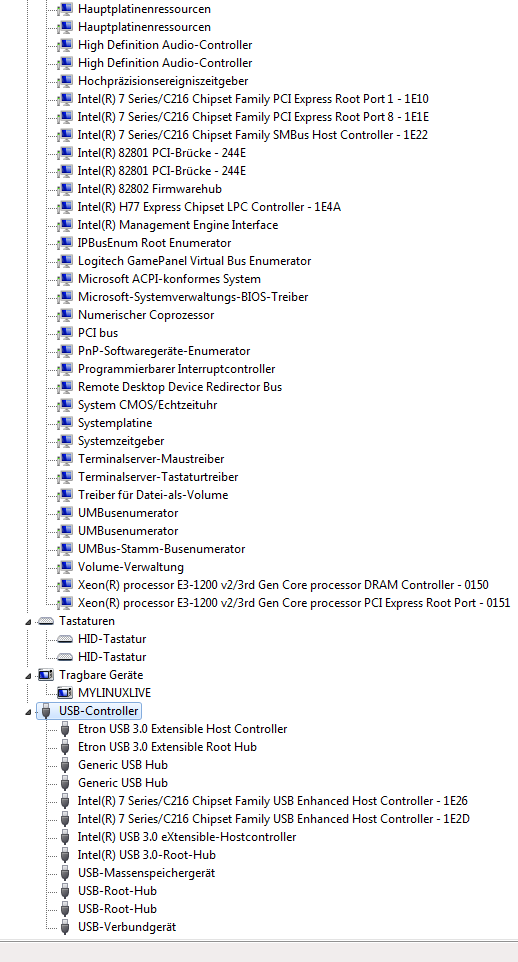Click the Remote Desktop Device Redirector Bus icon

(65, 387)
